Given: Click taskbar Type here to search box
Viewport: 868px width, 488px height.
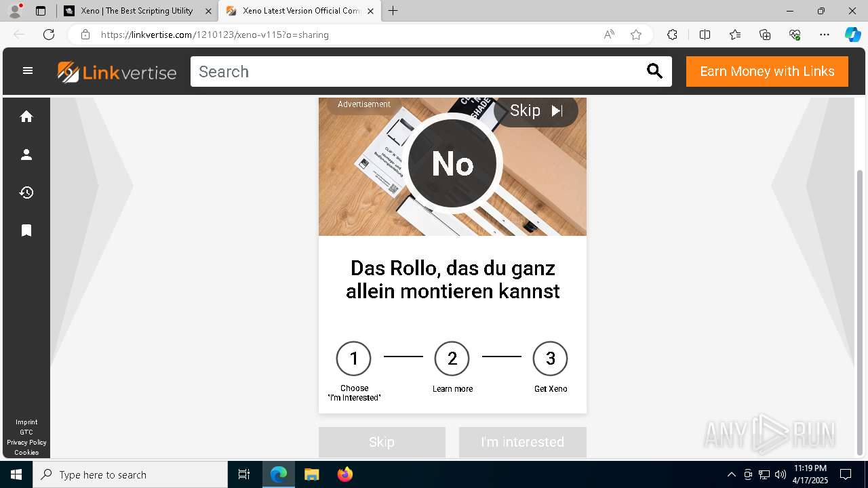Looking at the screenshot, I should coord(130,474).
